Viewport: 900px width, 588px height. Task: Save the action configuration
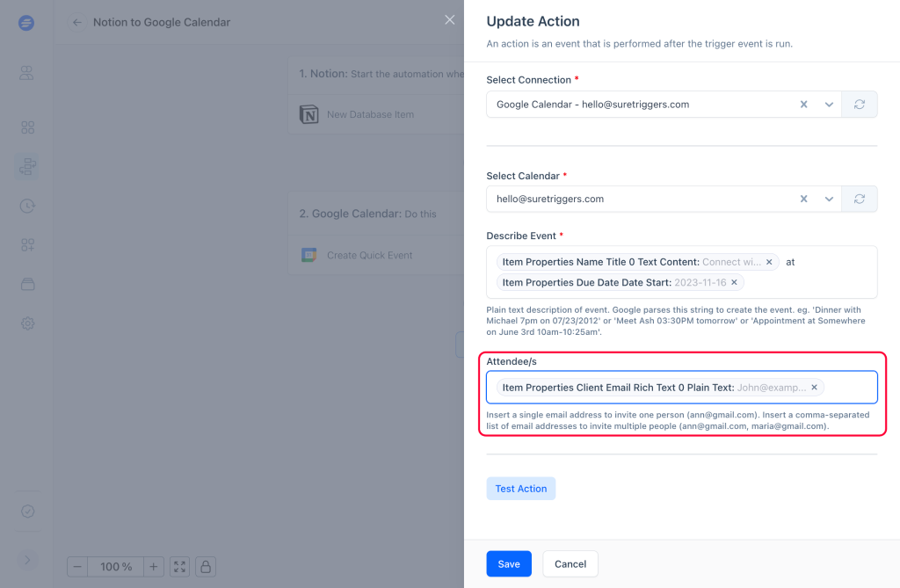[508, 564]
